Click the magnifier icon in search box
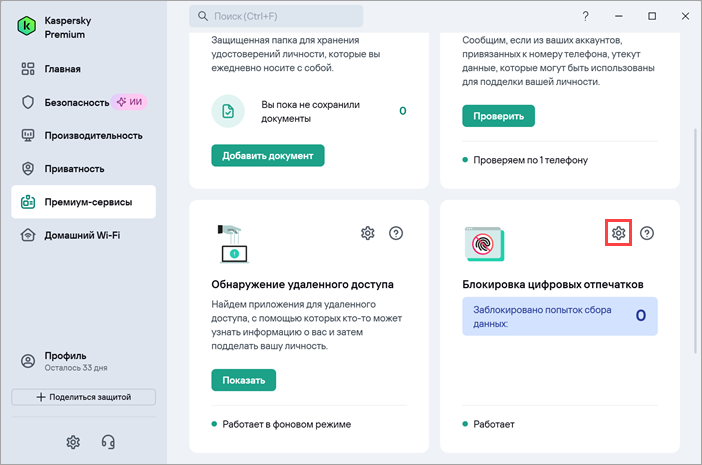The height and width of the screenshot is (465, 702). point(203,16)
